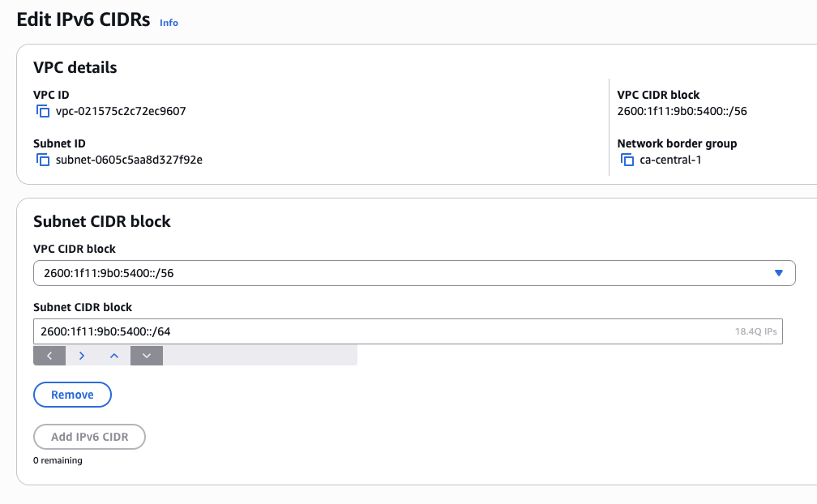Click the subnet-0605c5aa8d327f92e ID text
This screenshot has width=817, height=504.
pyautogui.click(x=129, y=160)
